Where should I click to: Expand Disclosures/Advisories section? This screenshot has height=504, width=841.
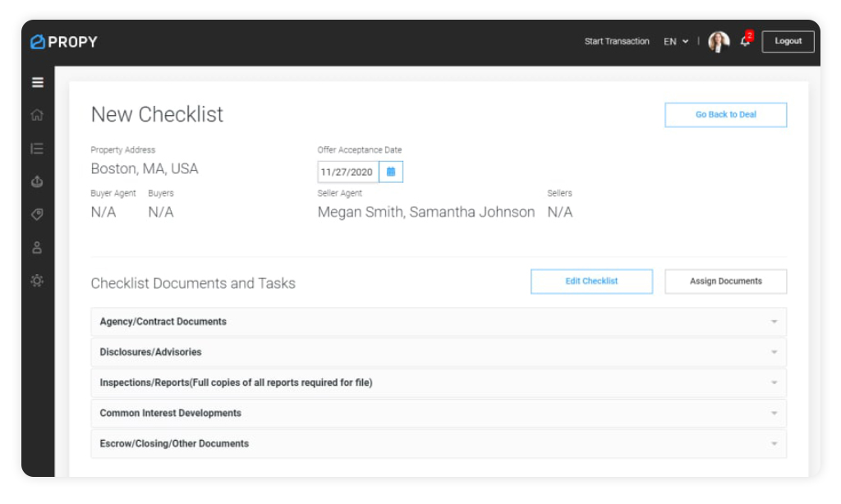438,352
